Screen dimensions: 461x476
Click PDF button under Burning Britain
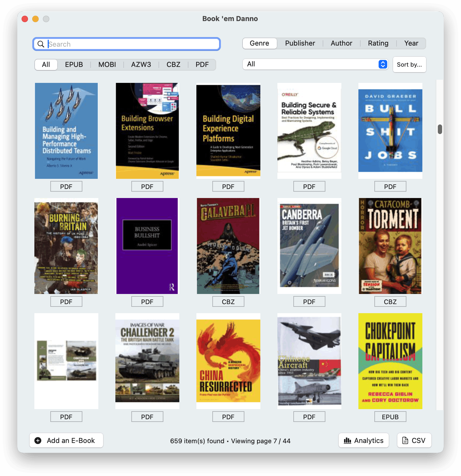coord(66,302)
